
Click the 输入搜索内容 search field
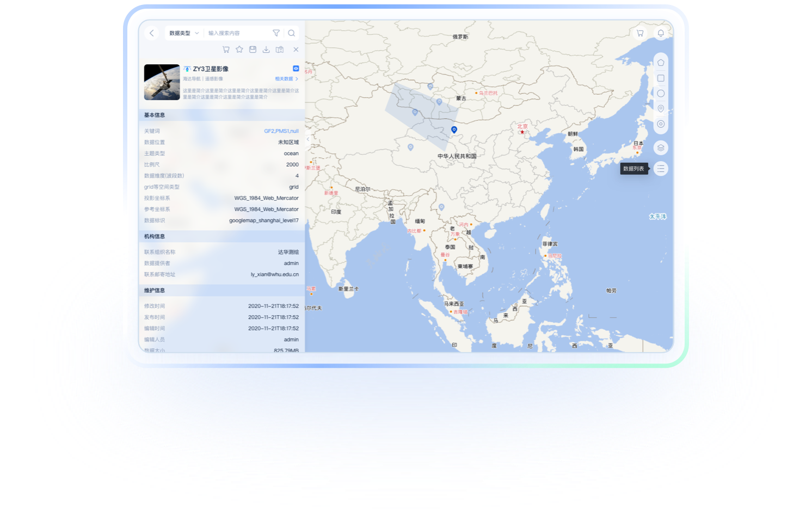(x=237, y=33)
